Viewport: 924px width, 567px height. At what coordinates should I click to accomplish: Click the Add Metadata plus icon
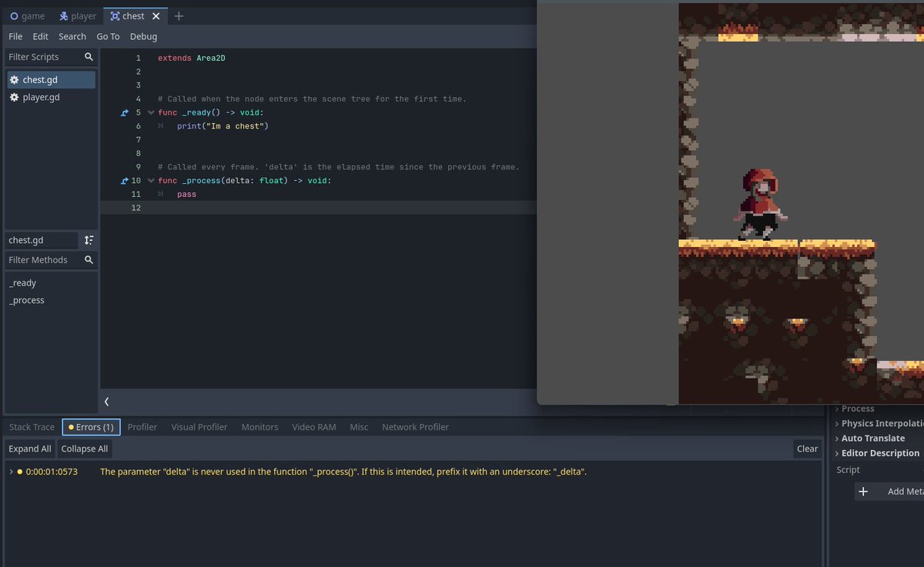[x=862, y=491]
